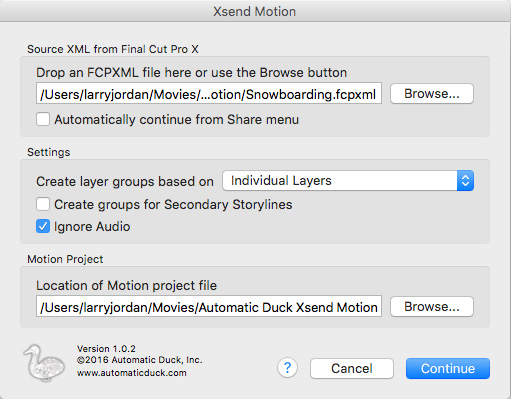511x399 pixels.
Task: Click the Xsend Motion title bar text
Action: [255, 12]
